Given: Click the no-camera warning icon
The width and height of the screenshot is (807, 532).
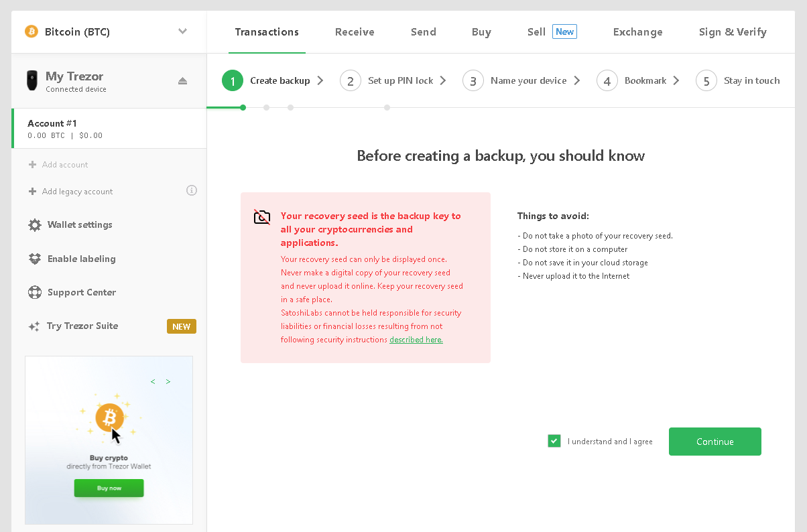Looking at the screenshot, I should [x=262, y=216].
